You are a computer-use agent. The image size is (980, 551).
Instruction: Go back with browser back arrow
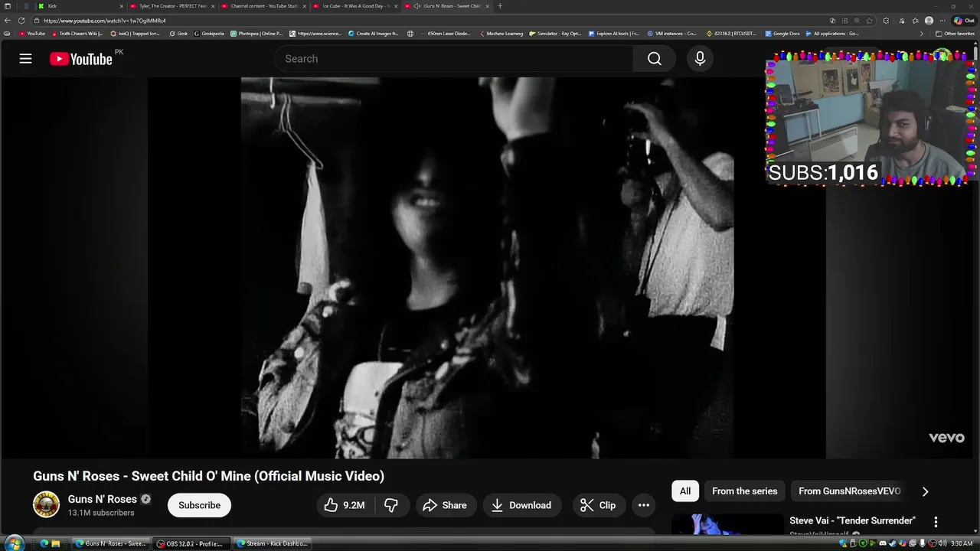pyautogui.click(x=8, y=21)
